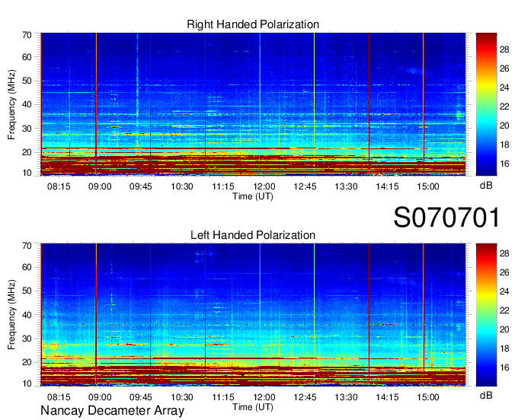Click the "60" frequency tick on Left Handed plot
518x420 pixels.
coord(27,267)
